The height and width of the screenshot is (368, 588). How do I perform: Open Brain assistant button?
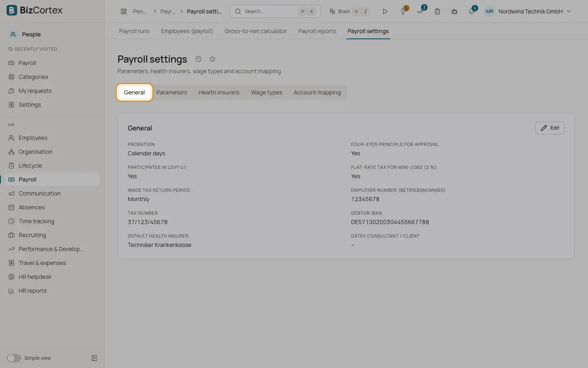click(349, 11)
